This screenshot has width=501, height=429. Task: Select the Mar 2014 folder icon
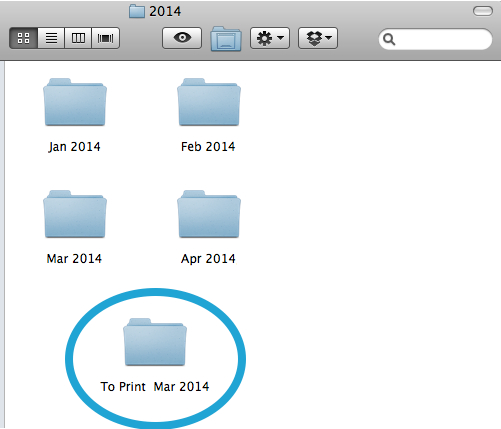click(x=75, y=214)
